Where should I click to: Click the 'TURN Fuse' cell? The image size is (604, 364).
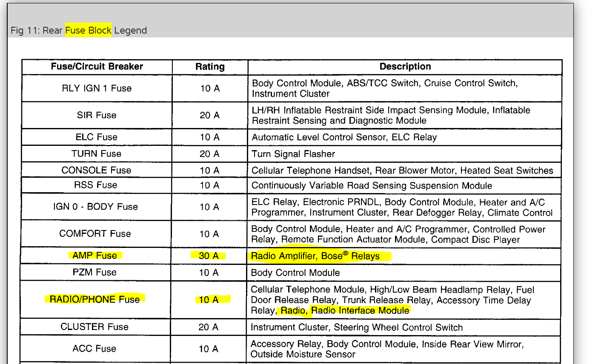(97, 154)
